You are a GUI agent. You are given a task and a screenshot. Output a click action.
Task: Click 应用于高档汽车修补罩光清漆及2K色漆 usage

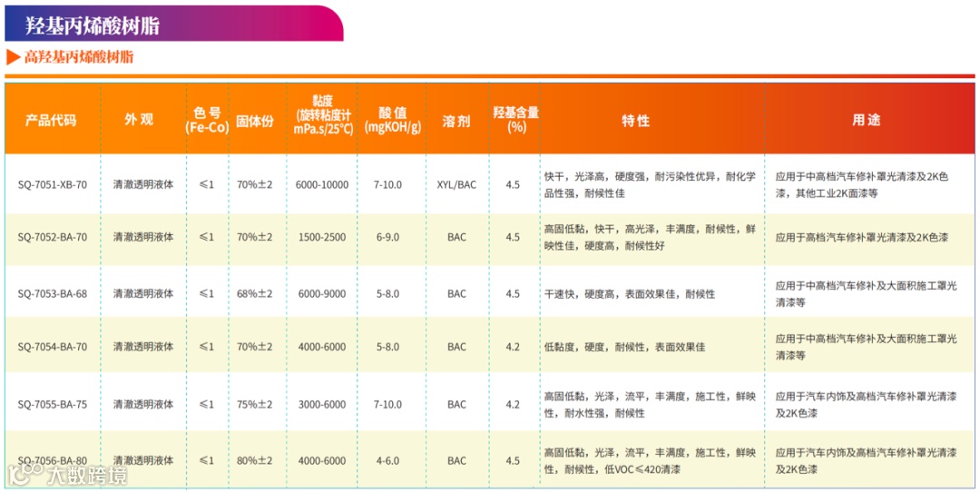[863, 238]
